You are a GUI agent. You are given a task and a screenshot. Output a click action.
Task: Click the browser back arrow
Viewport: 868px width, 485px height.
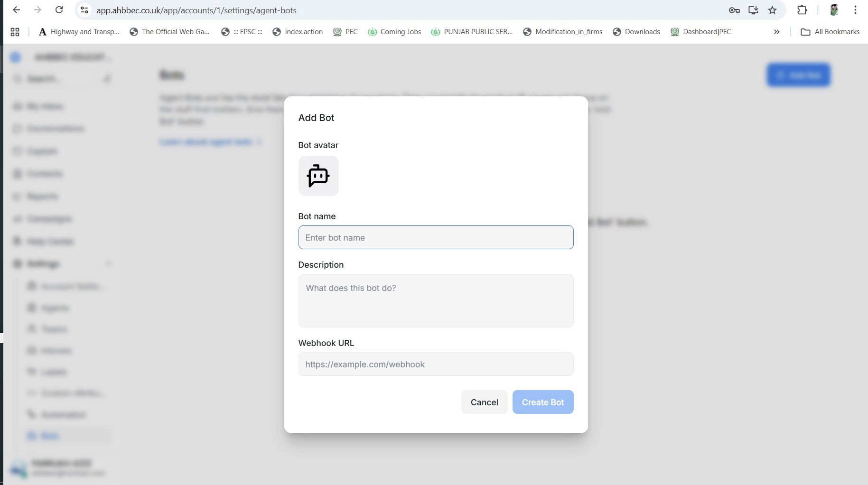coord(17,10)
